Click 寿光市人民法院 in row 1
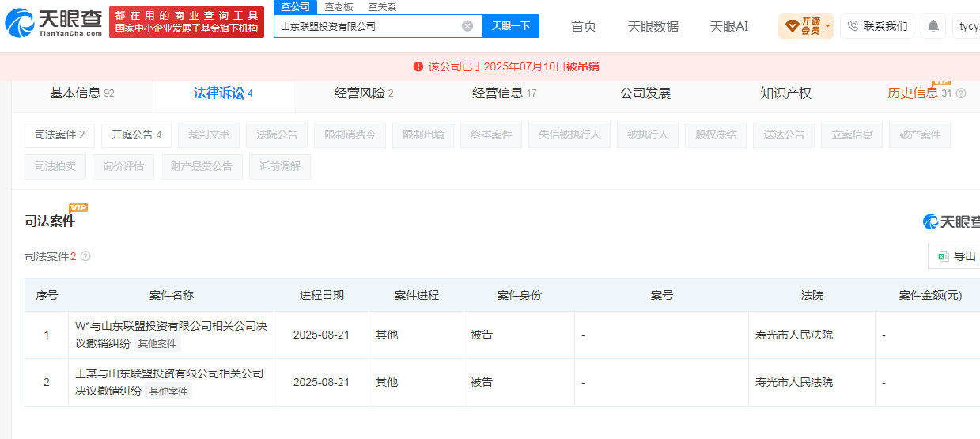980x439 pixels. coord(794,335)
